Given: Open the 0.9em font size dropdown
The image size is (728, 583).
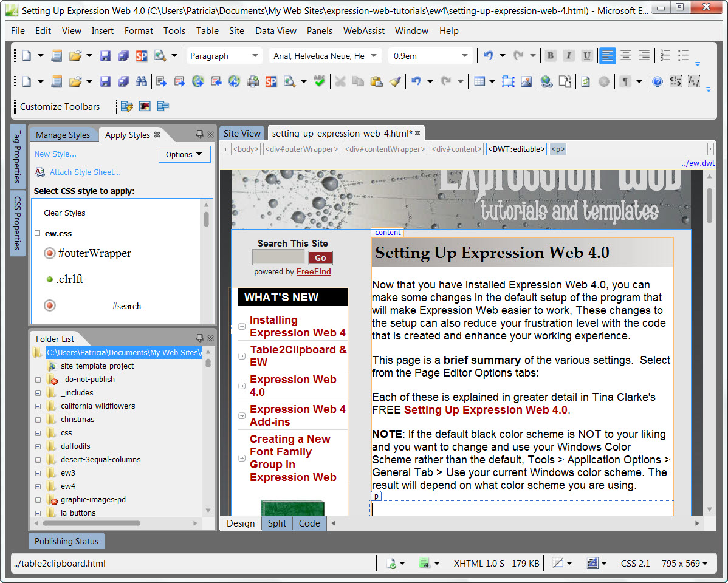Looking at the screenshot, I should [x=465, y=56].
